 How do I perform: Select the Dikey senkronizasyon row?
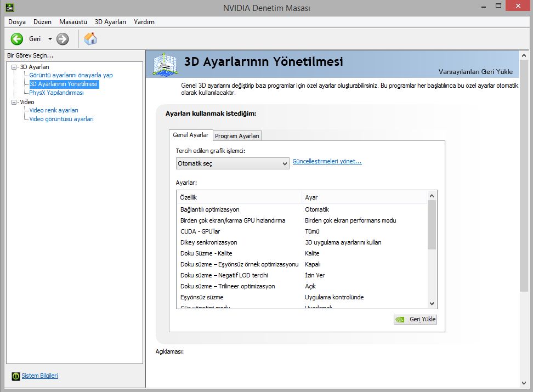click(x=302, y=242)
